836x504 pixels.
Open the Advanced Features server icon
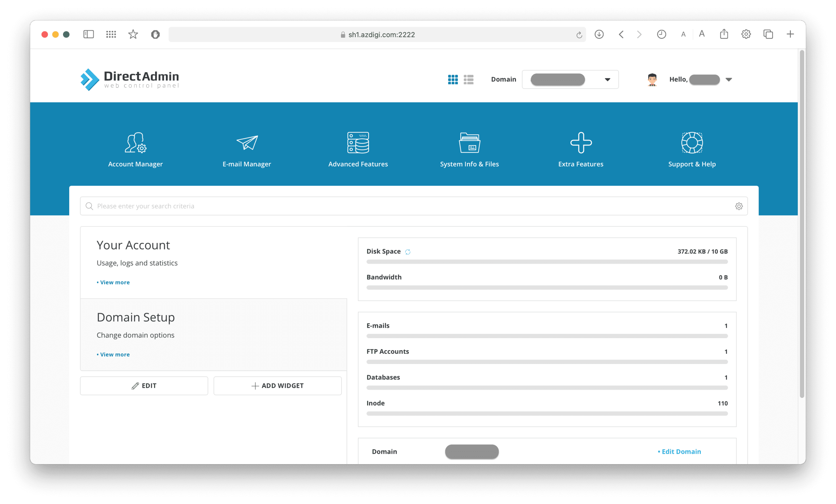[358, 143]
